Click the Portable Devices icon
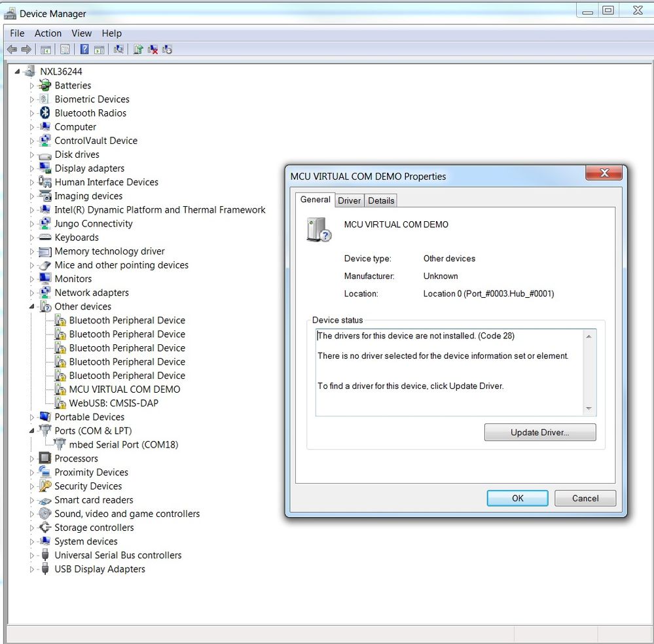Image resolution: width=654 pixels, height=644 pixels. [45, 417]
